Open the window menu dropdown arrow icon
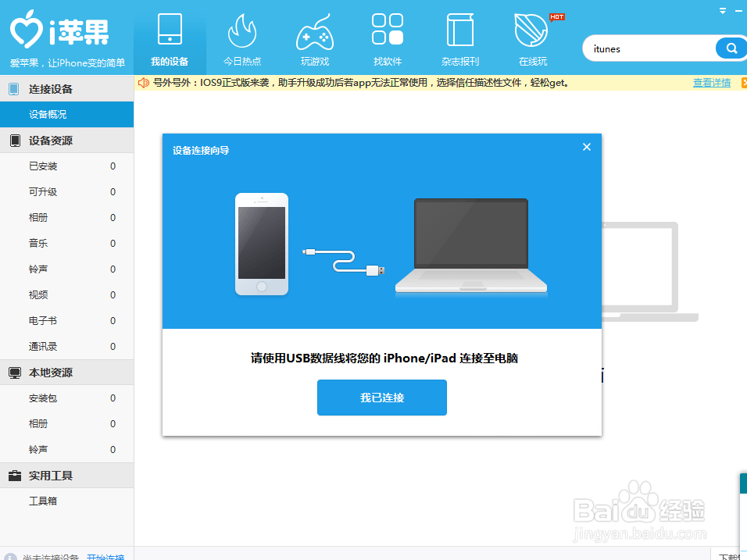 pyautogui.click(x=723, y=10)
